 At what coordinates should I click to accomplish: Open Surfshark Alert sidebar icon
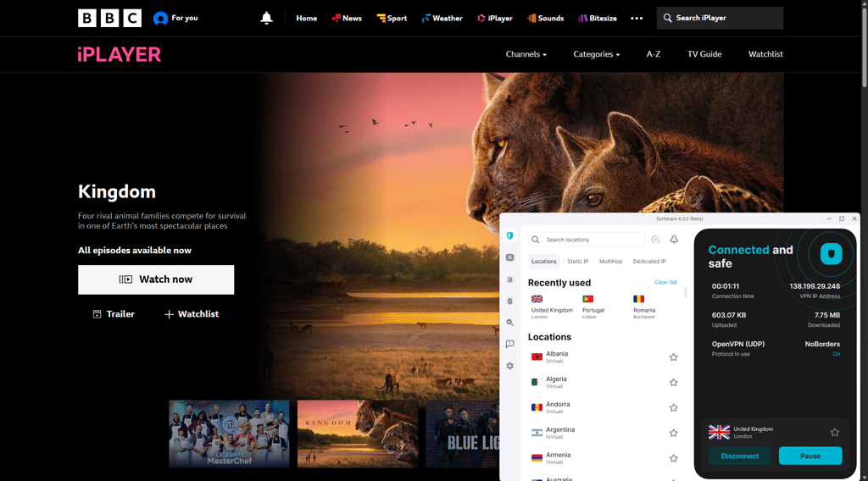509,279
